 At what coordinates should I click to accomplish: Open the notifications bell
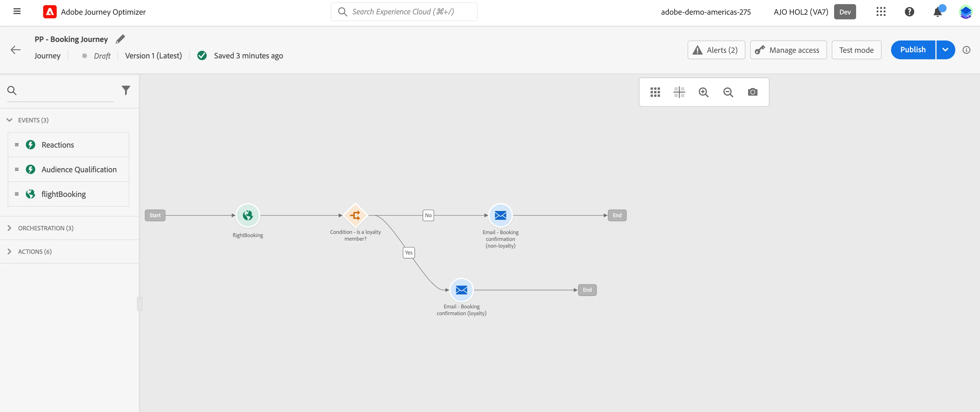pos(938,12)
